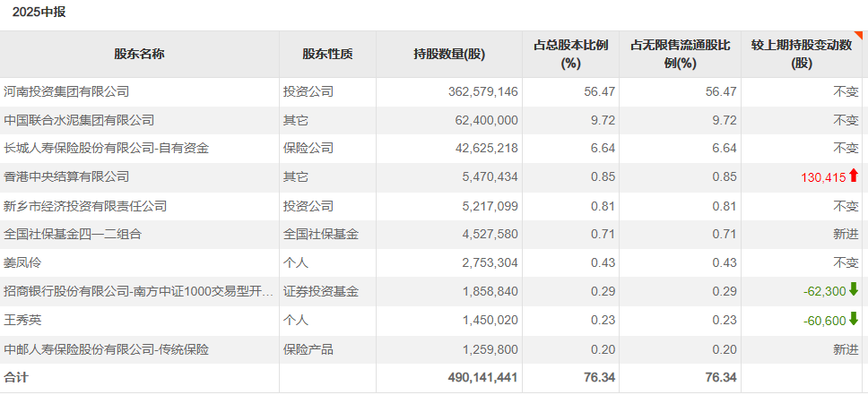Click 投资公司 in the 河南投资集团 row
Viewport: 868px width, 395px height.
point(308,91)
